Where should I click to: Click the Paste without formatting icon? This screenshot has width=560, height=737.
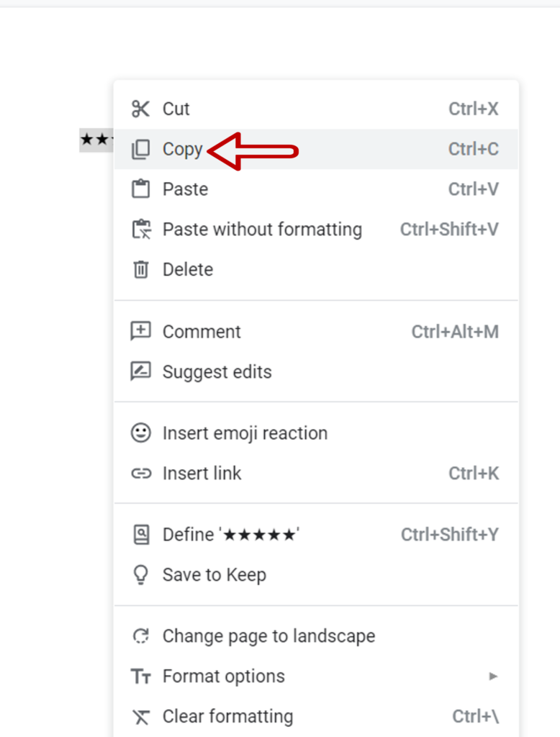point(141,230)
